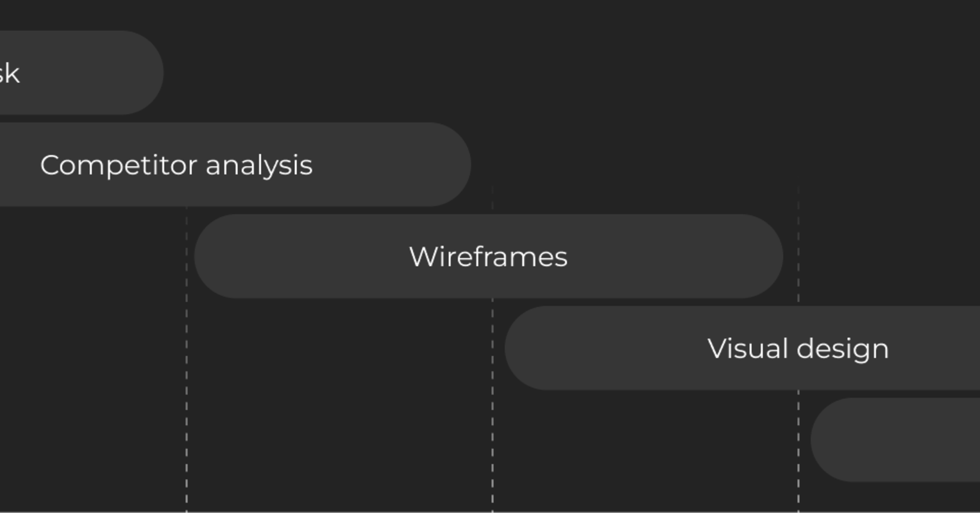Open the Visual design task bar
The image size is (980, 513).
tap(743, 348)
